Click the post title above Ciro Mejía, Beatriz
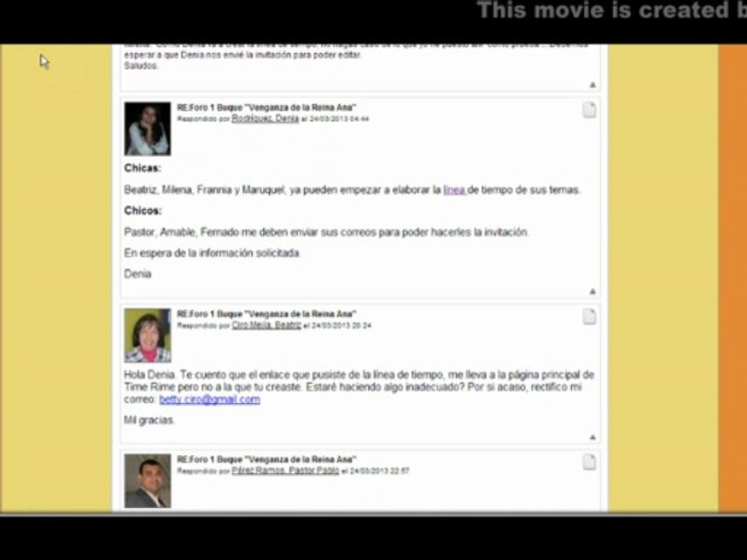The width and height of the screenshot is (747, 560). click(x=267, y=314)
